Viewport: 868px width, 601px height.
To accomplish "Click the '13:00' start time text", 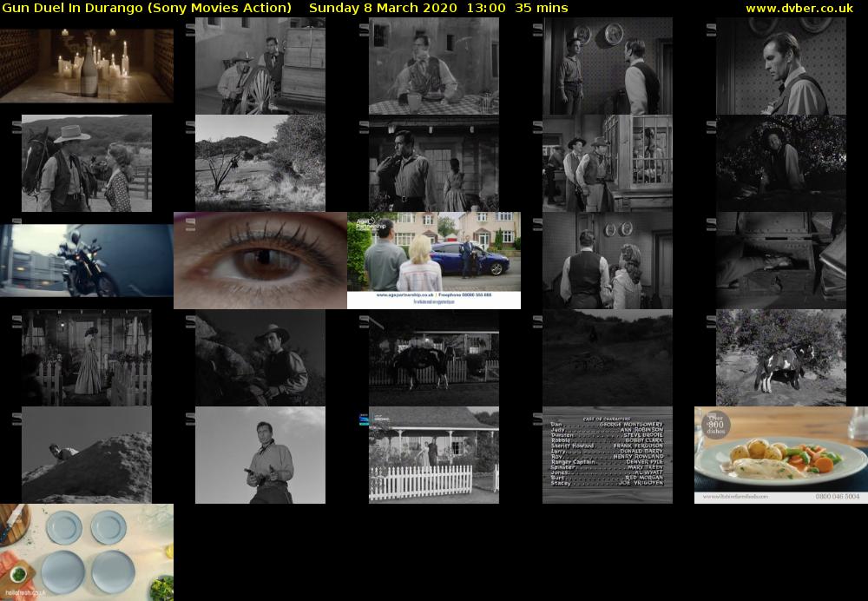I will (x=486, y=8).
